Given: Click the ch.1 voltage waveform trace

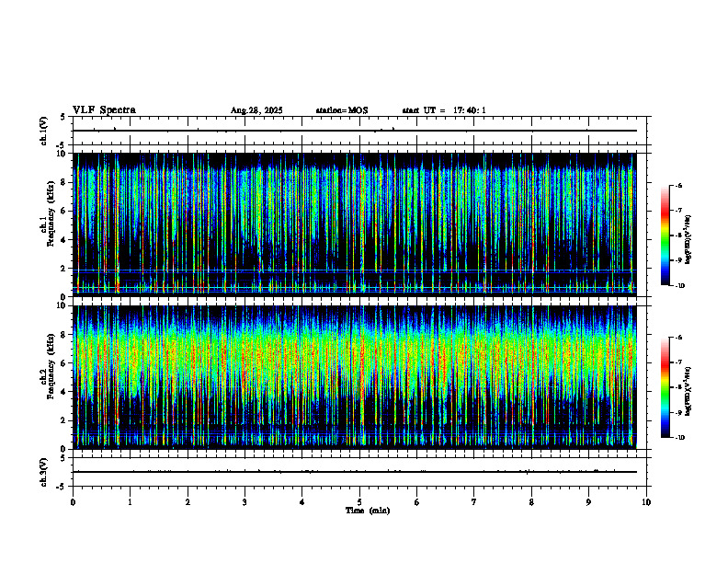Looking at the screenshot, I should coord(355,131).
